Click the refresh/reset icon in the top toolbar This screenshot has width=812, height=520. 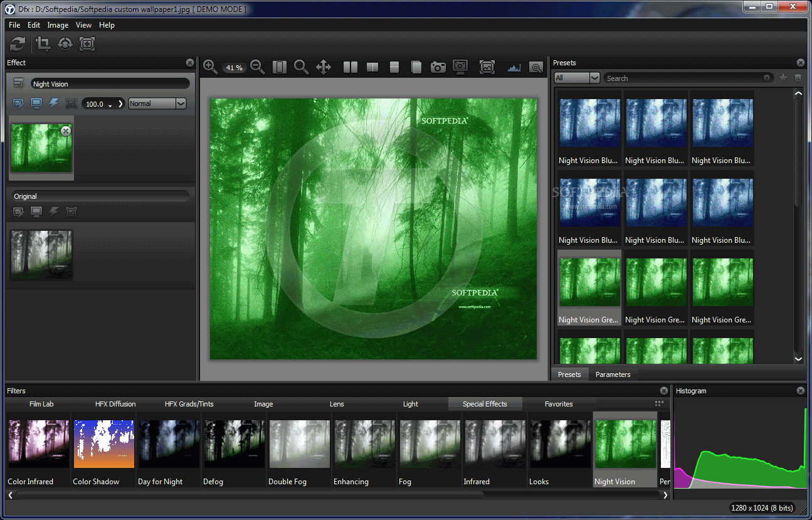click(x=18, y=43)
